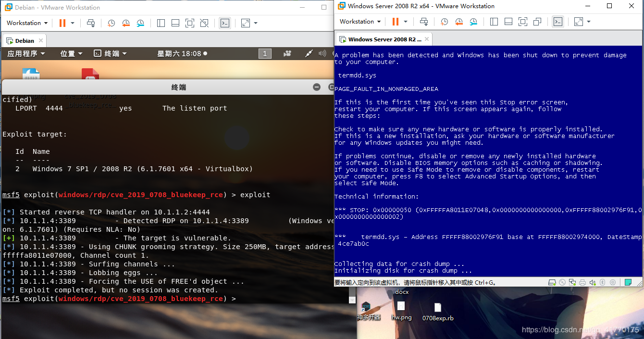Click the PAGE_FAULT_IN_NONPAGED_AREA error text
This screenshot has width=644, height=339.
(386, 89)
